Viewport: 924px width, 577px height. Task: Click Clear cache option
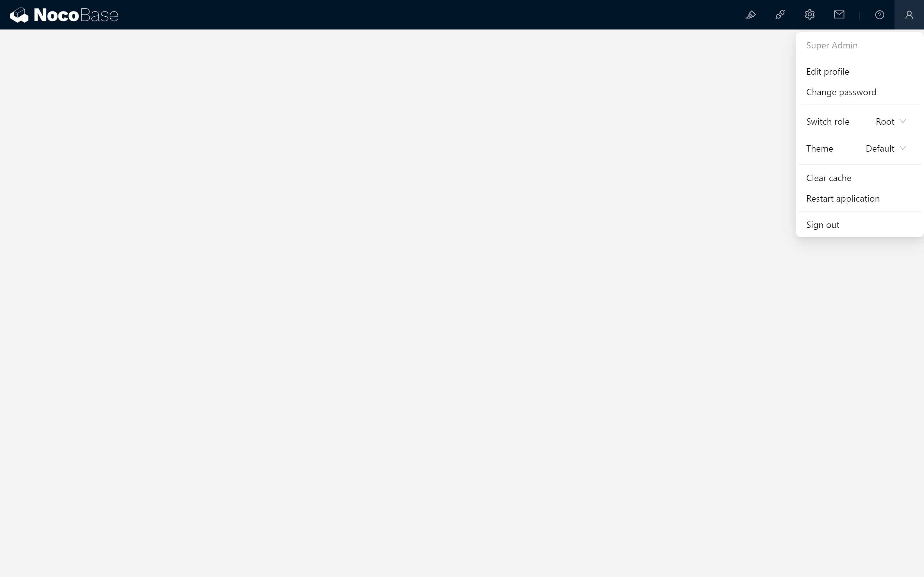[829, 178]
